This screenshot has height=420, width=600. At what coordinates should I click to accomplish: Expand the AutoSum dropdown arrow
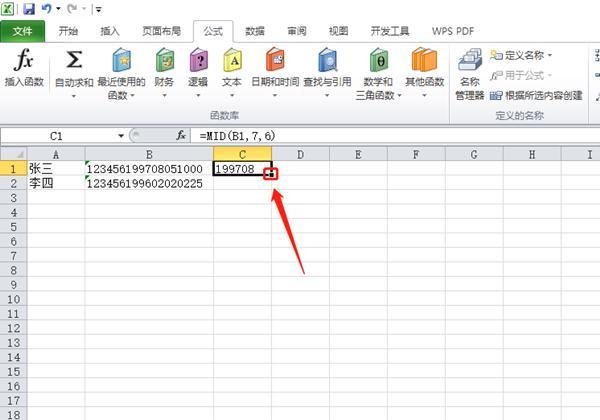[x=74, y=95]
